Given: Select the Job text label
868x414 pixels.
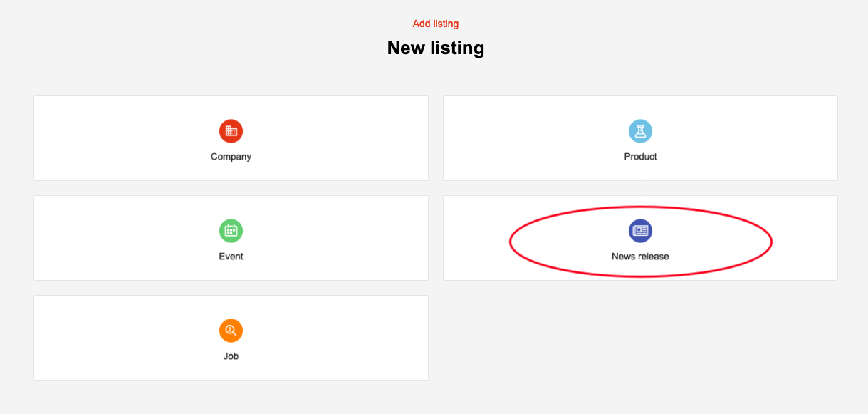Looking at the screenshot, I should click(231, 356).
